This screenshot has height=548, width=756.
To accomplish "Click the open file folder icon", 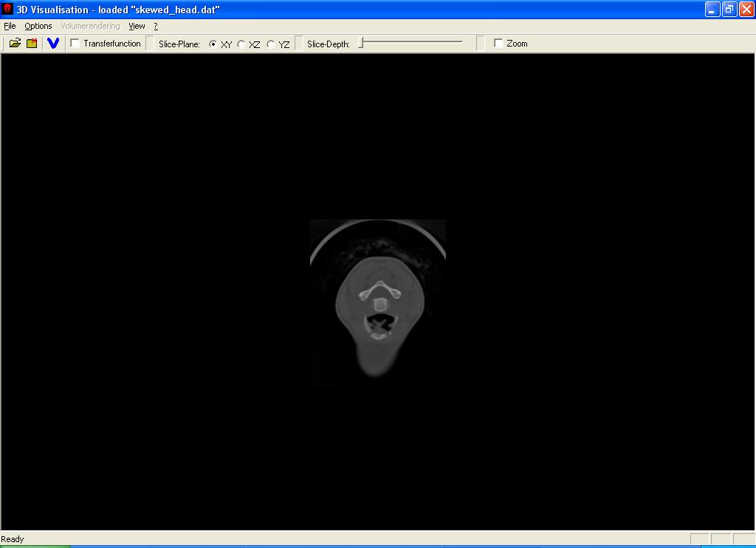I will coord(15,44).
